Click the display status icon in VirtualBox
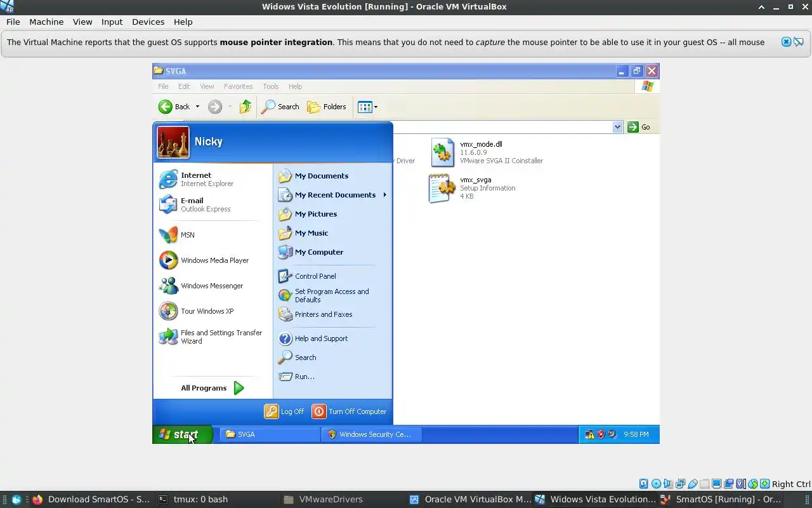This screenshot has width=812, height=508. coord(716,484)
